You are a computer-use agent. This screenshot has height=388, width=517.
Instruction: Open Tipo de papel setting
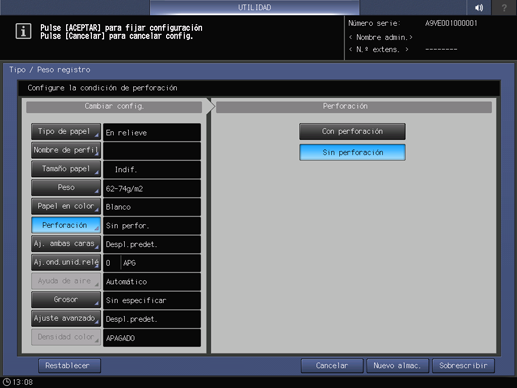tap(66, 132)
